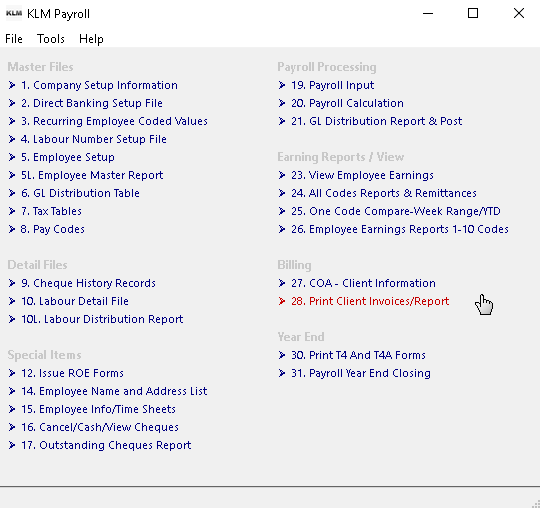
Task: Launch 20. Payroll Calculation
Action: [x=347, y=103]
